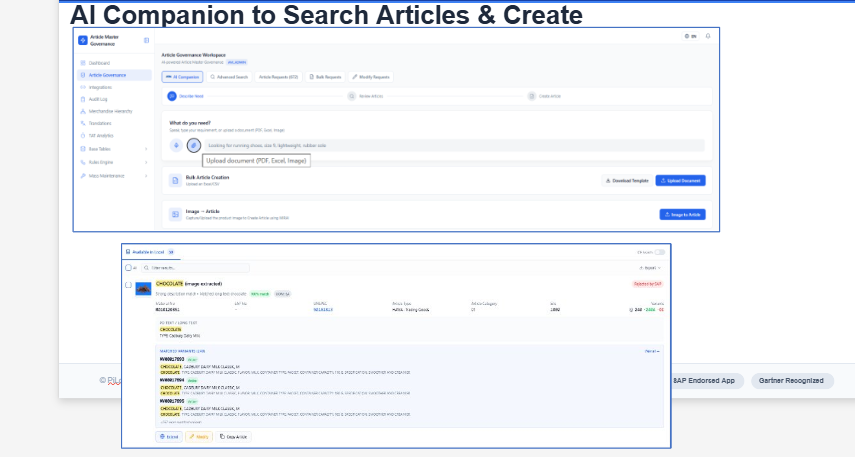Expand the Base Tables chevron
855x457 pixels.
click(146, 149)
